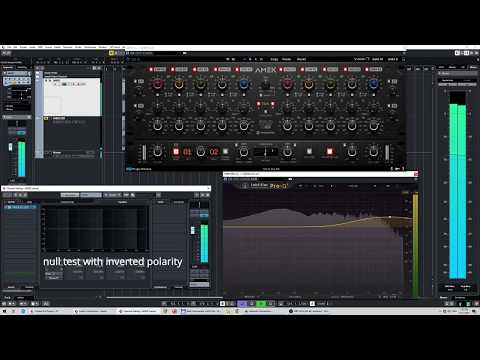
Task: Click the yellow icon in Cubase top toolbar
Action: (112, 53)
